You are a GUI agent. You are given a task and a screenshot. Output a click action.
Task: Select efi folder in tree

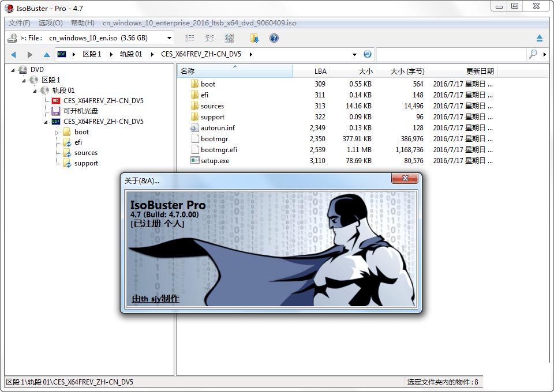(x=78, y=142)
